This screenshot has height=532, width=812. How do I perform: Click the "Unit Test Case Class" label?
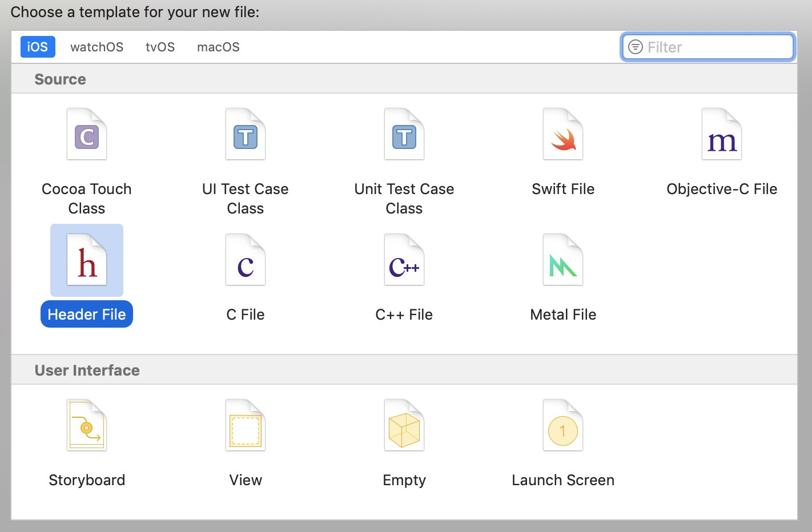point(404,199)
